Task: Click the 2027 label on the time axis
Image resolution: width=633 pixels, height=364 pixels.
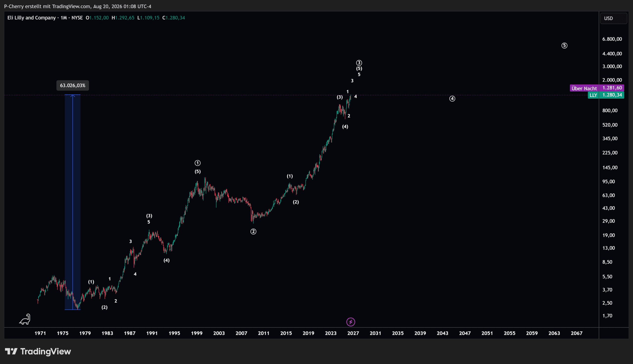Action: (353, 333)
